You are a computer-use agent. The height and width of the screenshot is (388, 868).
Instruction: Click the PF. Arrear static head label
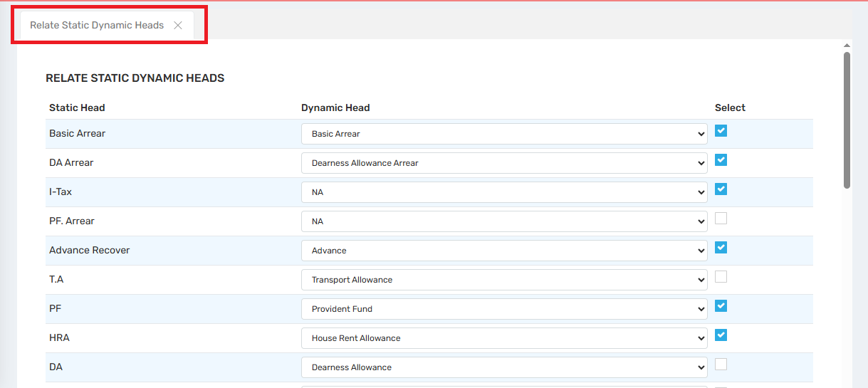(72, 221)
